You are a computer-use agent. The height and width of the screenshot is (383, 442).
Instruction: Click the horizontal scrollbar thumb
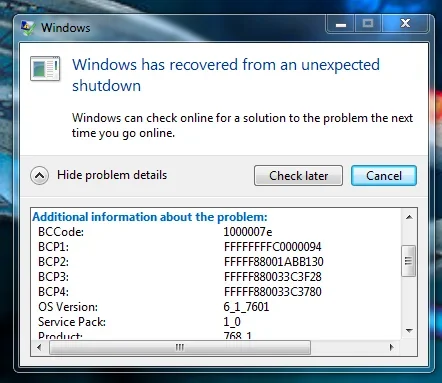tap(180, 348)
